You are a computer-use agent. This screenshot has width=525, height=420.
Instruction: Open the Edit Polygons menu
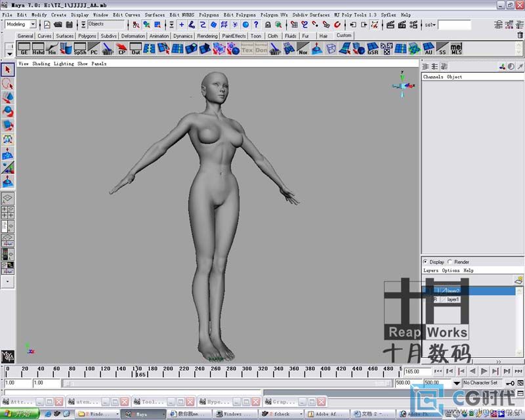(240, 14)
